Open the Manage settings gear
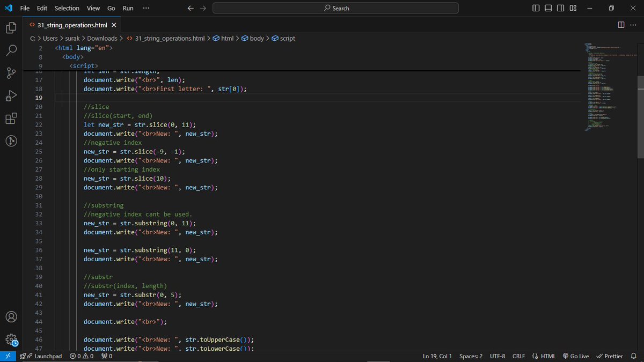Image resolution: width=644 pixels, height=362 pixels. (x=11, y=339)
